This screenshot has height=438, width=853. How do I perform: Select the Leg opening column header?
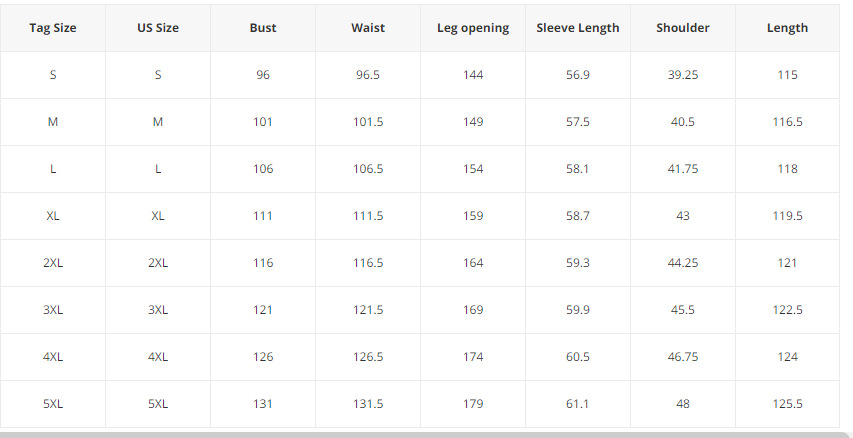click(x=473, y=28)
